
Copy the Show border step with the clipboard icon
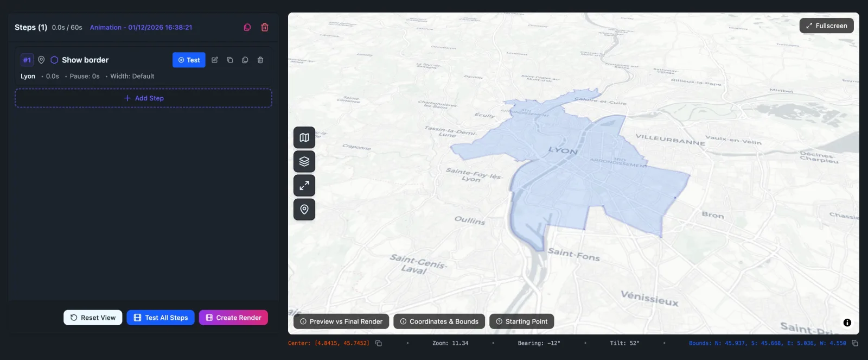coord(245,60)
